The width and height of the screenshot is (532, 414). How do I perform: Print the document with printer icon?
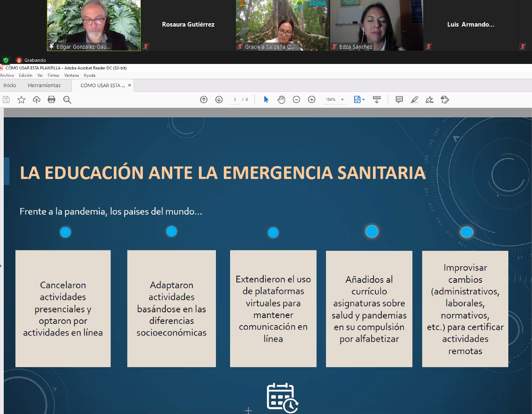(51, 100)
